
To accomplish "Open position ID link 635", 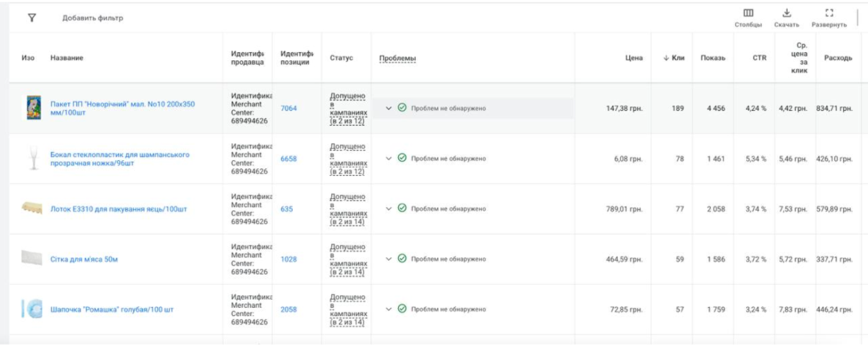I will pyautogui.click(x=287, y=209).
